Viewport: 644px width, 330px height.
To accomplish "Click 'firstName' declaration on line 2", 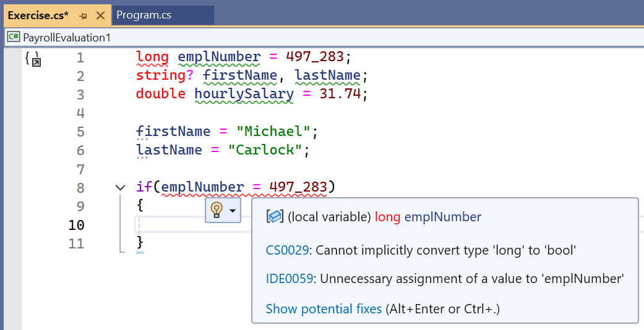I will tap(240, 75).
